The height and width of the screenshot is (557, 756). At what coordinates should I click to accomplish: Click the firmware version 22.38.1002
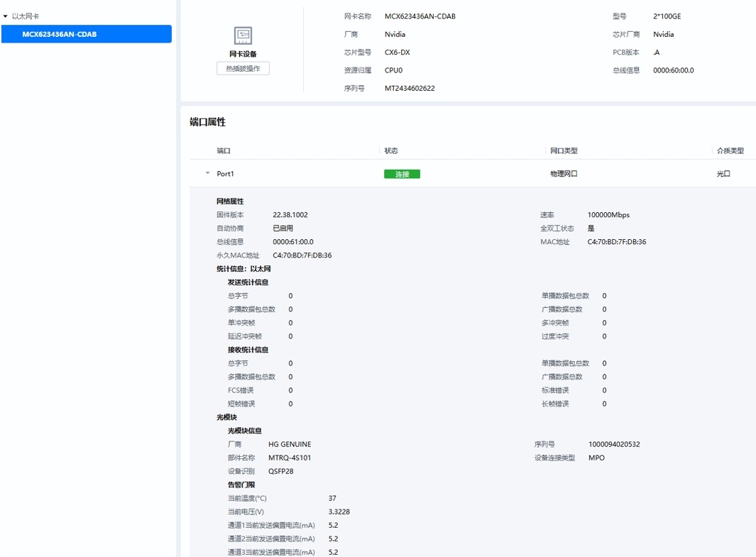coord(290,215)
